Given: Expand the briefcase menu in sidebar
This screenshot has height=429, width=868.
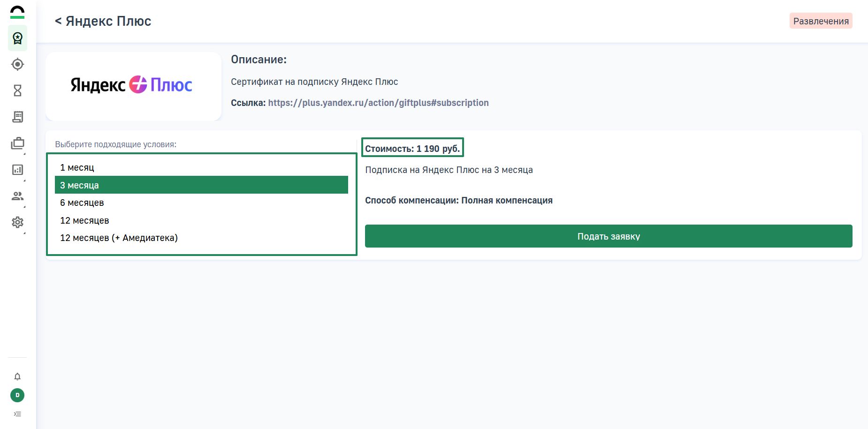Looking at the screenshot, I should pos(17,143).
